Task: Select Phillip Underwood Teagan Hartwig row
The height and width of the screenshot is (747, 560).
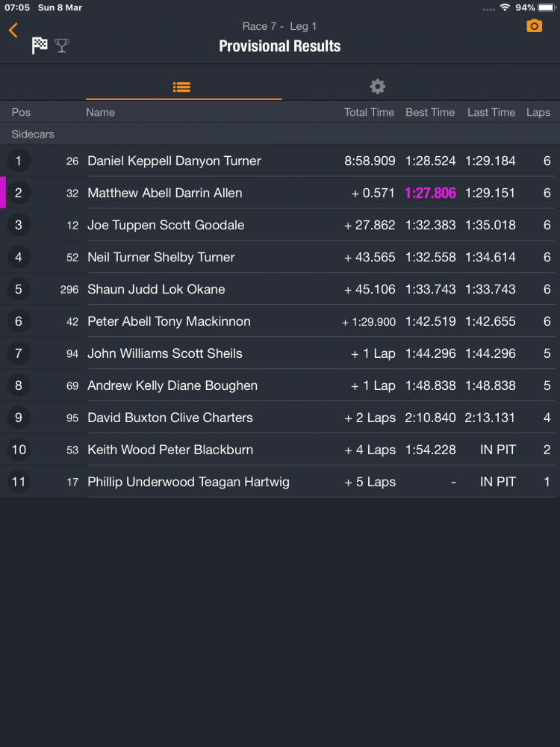Action: pos(188,482)
